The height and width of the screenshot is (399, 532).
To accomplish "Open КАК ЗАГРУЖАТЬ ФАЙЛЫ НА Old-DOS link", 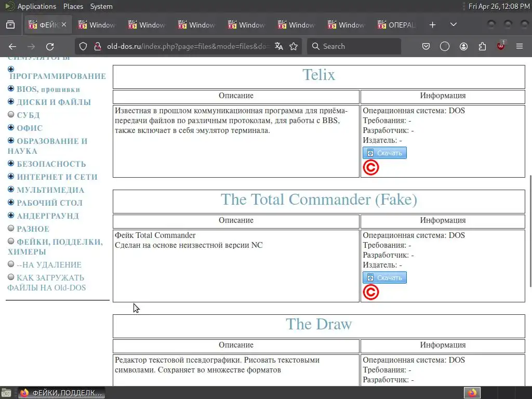I will tap(46, 283).
